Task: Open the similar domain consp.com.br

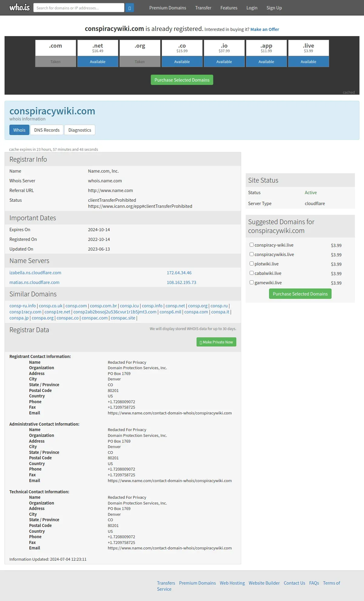Action: point(103,306)
